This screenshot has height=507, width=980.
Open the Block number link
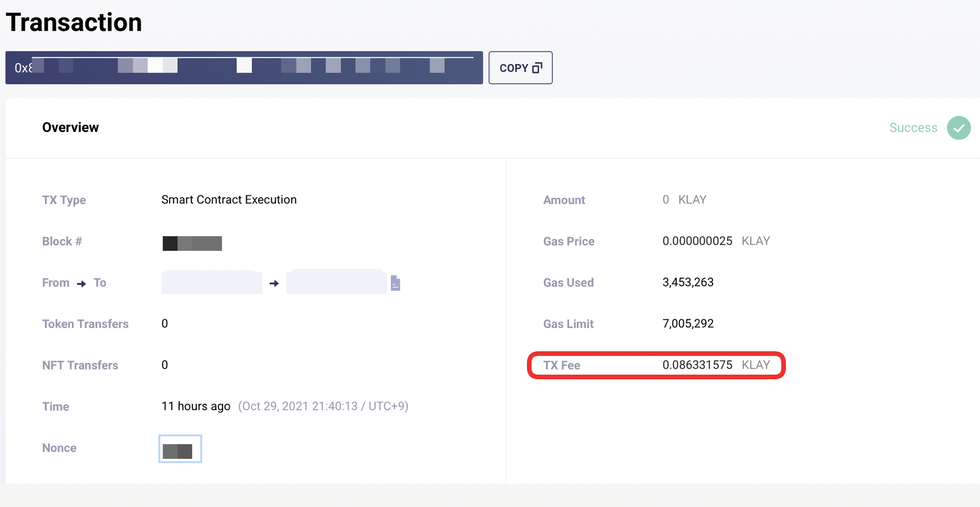pyautogui.click(x=192, y=243)
